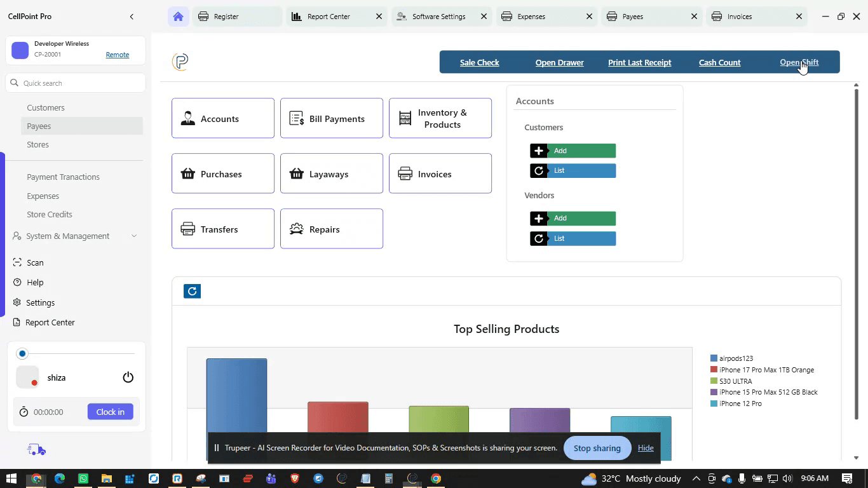Open WhatsApp from the taskbar
868x488 pixels.
83,478
